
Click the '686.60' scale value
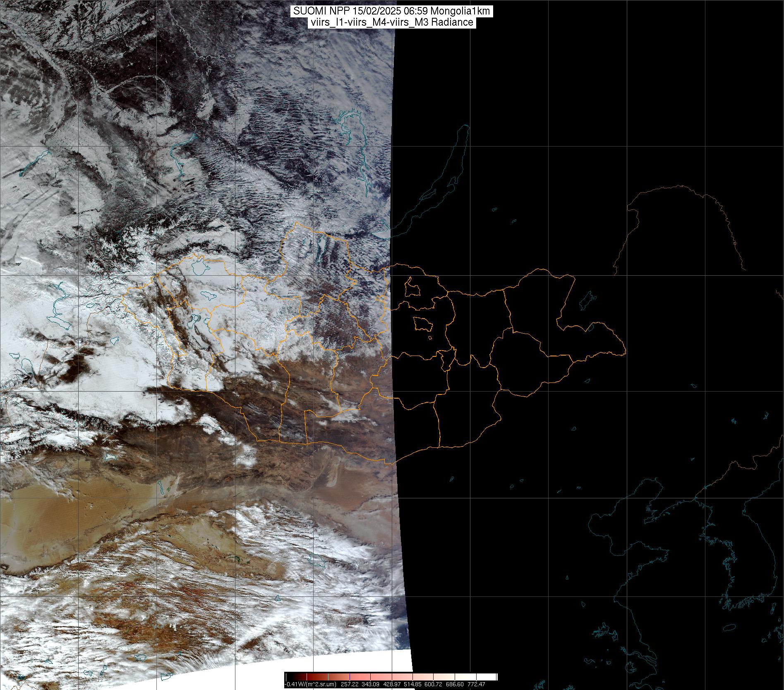point(455,684)
